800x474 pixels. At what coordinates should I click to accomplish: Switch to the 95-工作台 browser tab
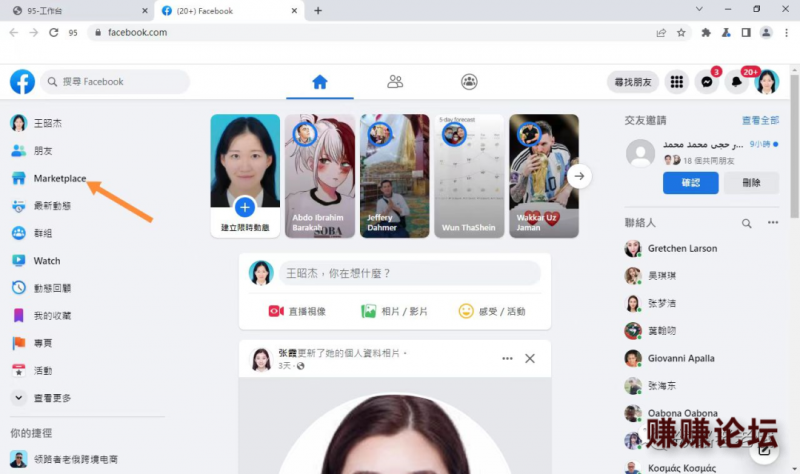tap(77, 11)
